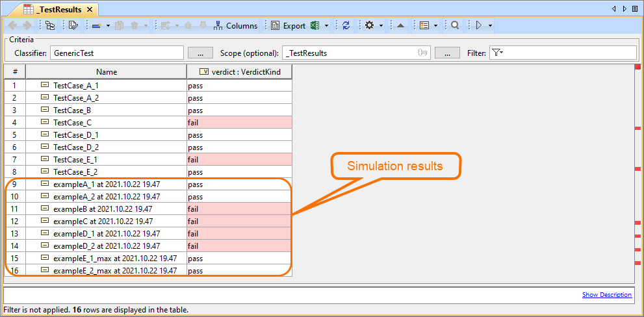This screenshot has height=317, width=644.
Task: Refresh the table with the blue arrows icon
Action: [x=346, y=26]
